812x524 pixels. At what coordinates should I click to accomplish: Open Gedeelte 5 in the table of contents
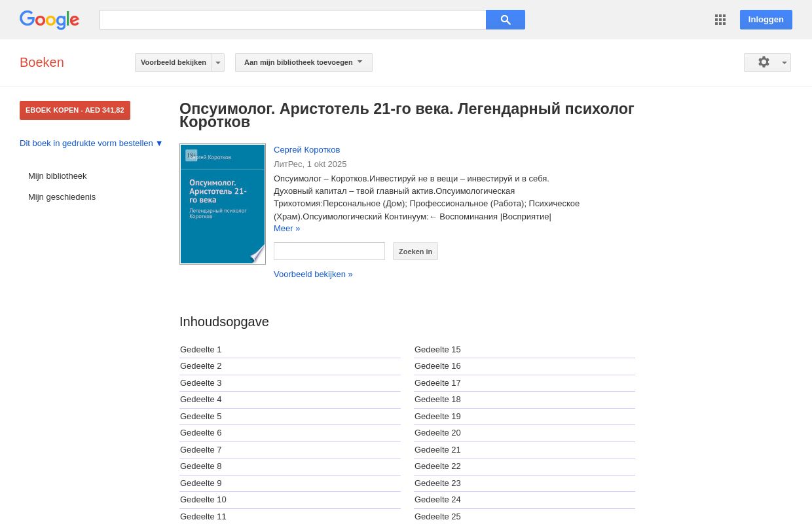[x=200, y=416]
